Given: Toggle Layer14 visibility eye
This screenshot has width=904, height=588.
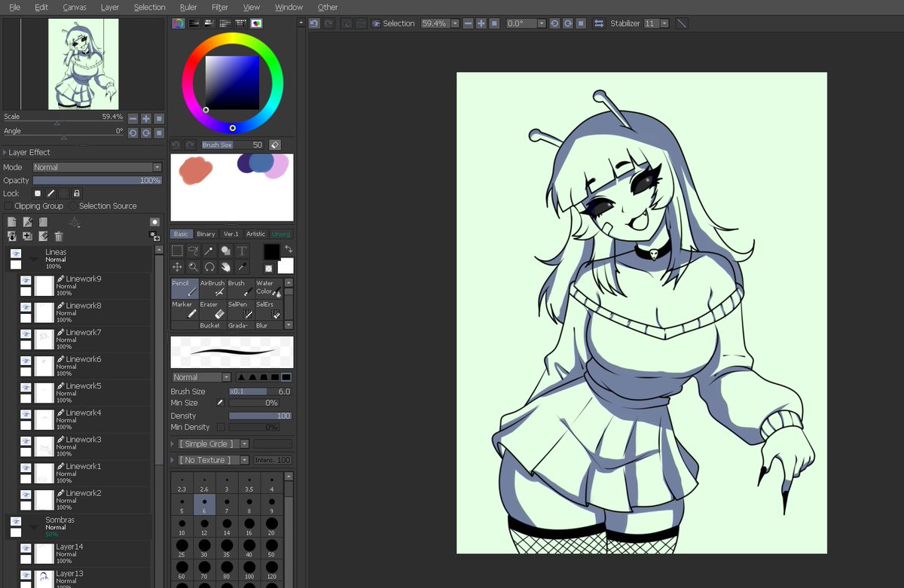Looking at the screenshot, I should (x=26, y=549).
